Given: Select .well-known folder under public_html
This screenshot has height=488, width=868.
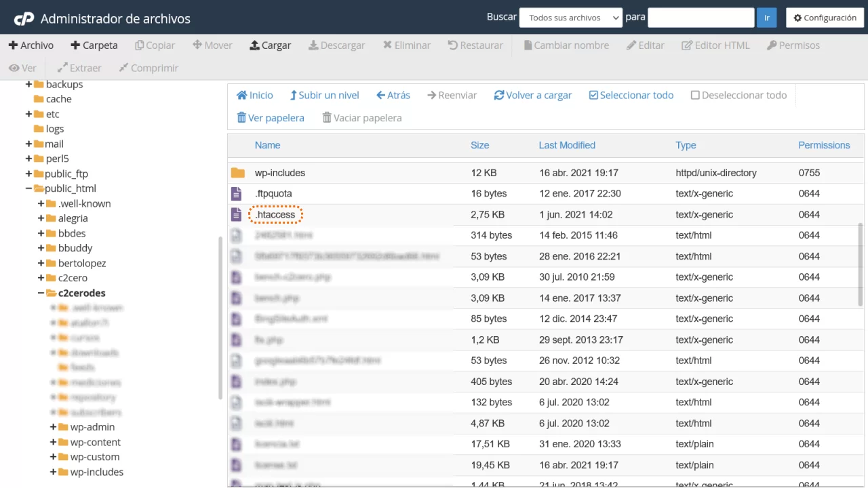Looking at the screenshot, I should click(84, 204).
